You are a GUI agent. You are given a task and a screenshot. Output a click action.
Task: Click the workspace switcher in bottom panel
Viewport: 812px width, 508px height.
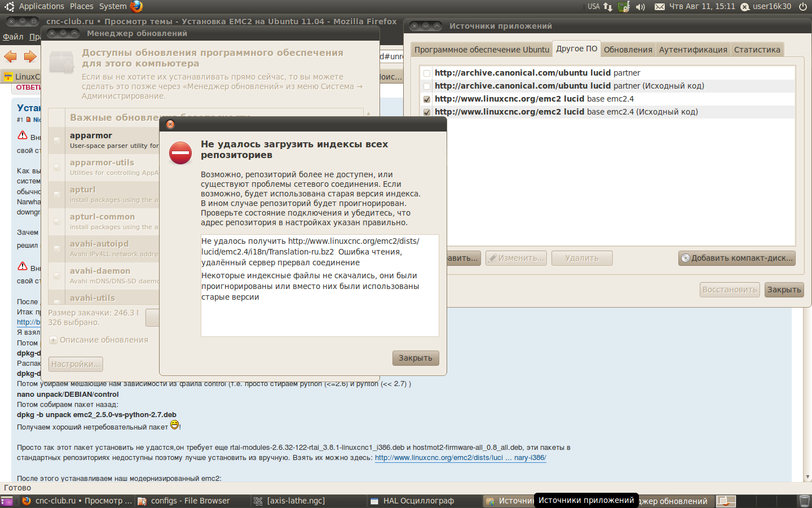tap(726, 501)
